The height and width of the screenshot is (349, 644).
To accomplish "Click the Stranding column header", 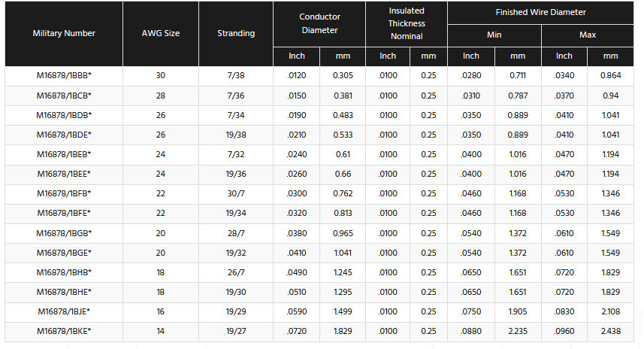I will 236,34.
